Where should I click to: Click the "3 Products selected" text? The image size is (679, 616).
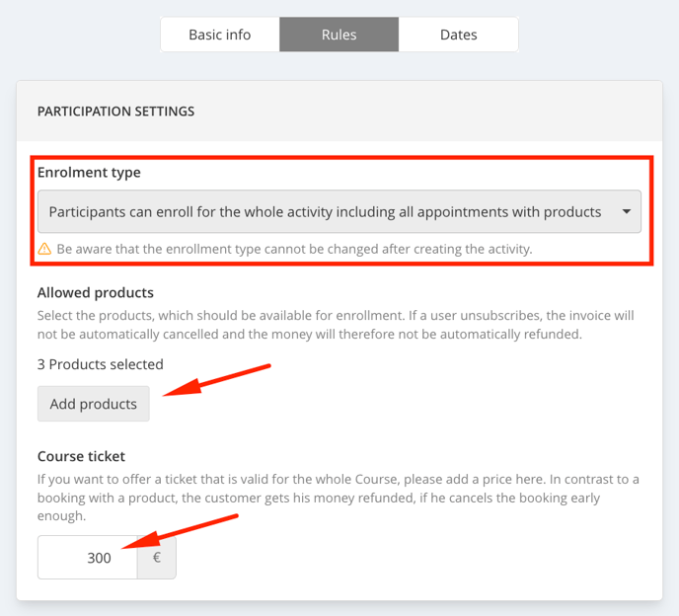(x=101, y=364)
